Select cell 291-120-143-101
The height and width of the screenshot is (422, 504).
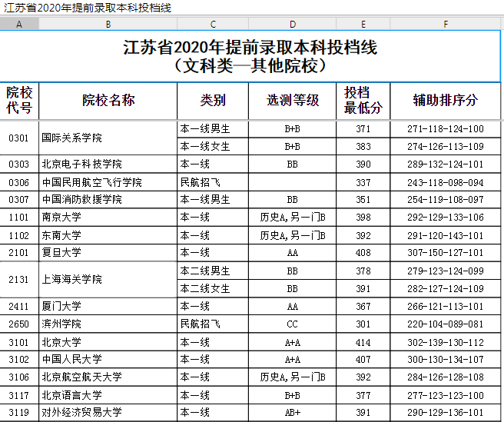(446, 235)
